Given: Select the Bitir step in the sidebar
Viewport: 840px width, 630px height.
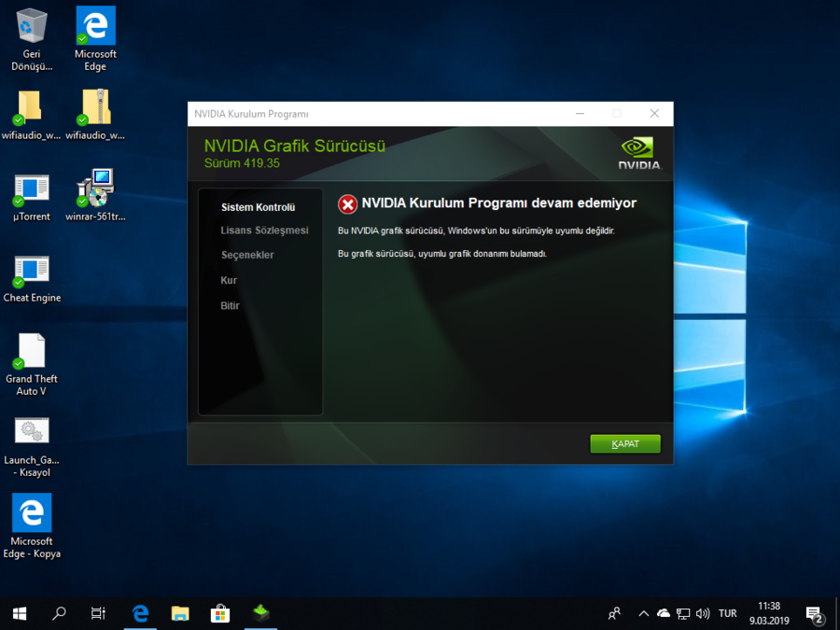Looking at the screenshot, I should click(x=230, y=305).
